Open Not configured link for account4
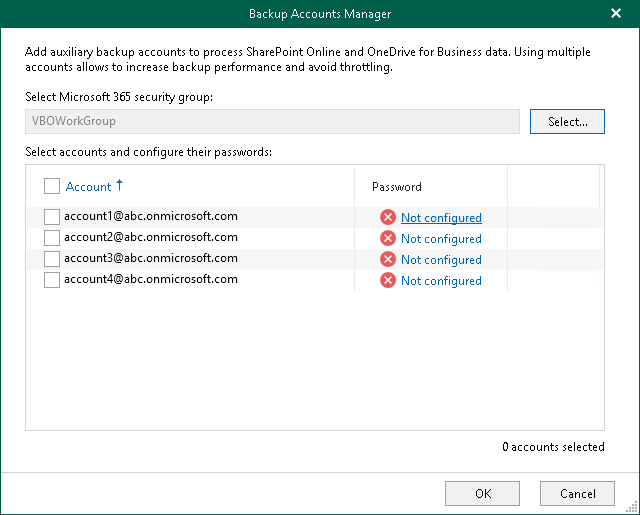Viewport: 640px width, 515px height. tap(441, 281)
